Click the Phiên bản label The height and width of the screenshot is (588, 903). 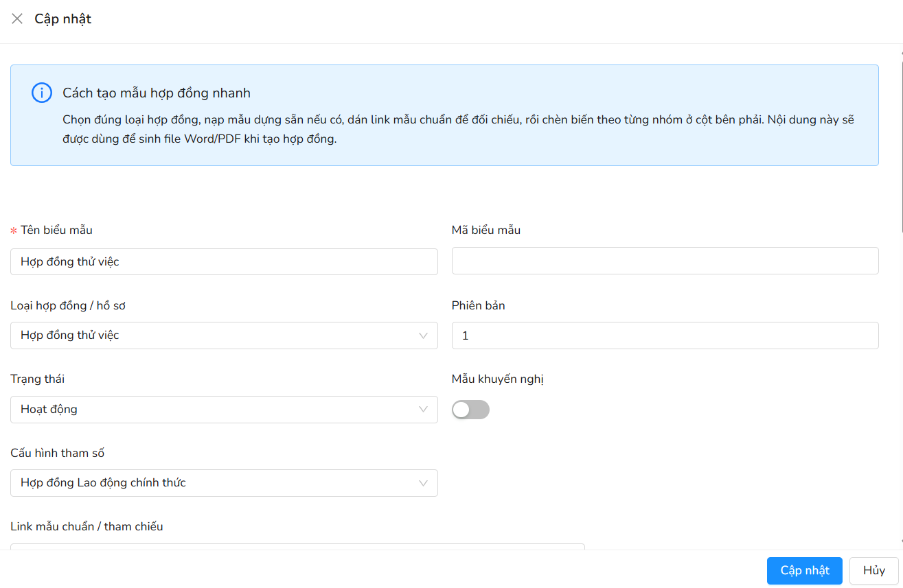click(x=479, y=305)
